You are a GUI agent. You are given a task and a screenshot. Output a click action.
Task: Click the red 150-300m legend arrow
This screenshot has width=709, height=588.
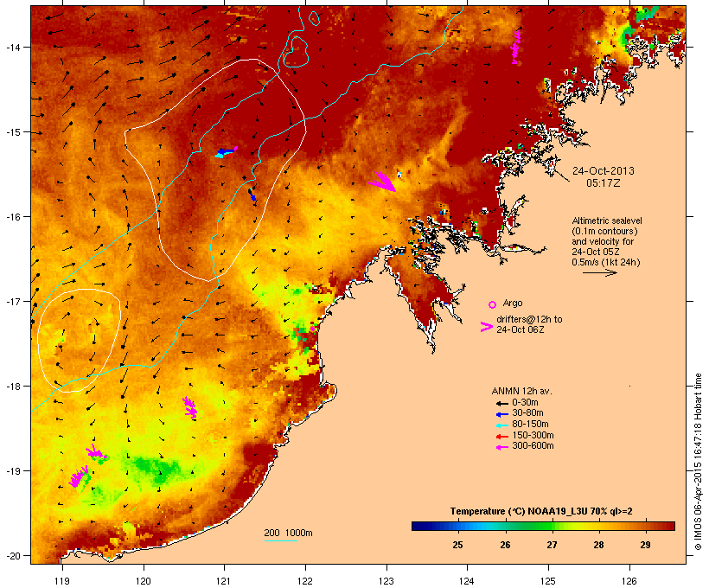tap(502, 436)
